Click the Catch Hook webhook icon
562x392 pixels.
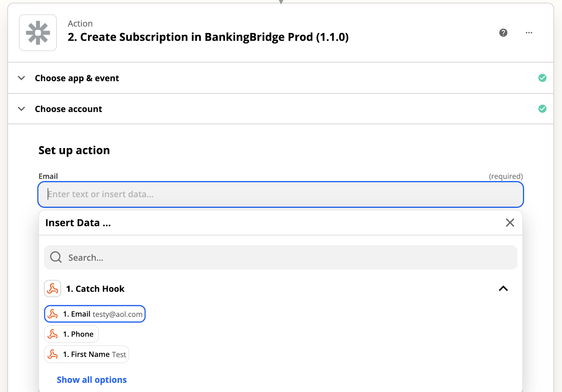[x=53, y=288]
